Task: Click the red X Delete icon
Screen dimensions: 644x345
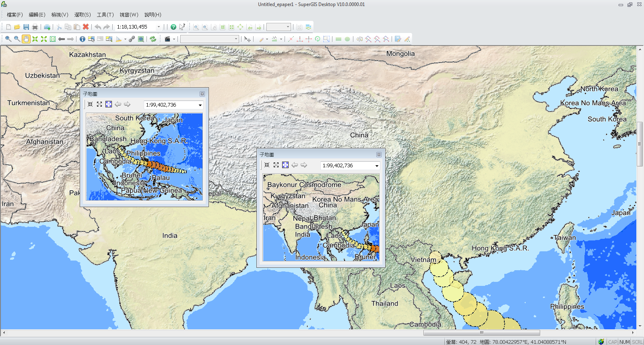Action: pos(86,27)
